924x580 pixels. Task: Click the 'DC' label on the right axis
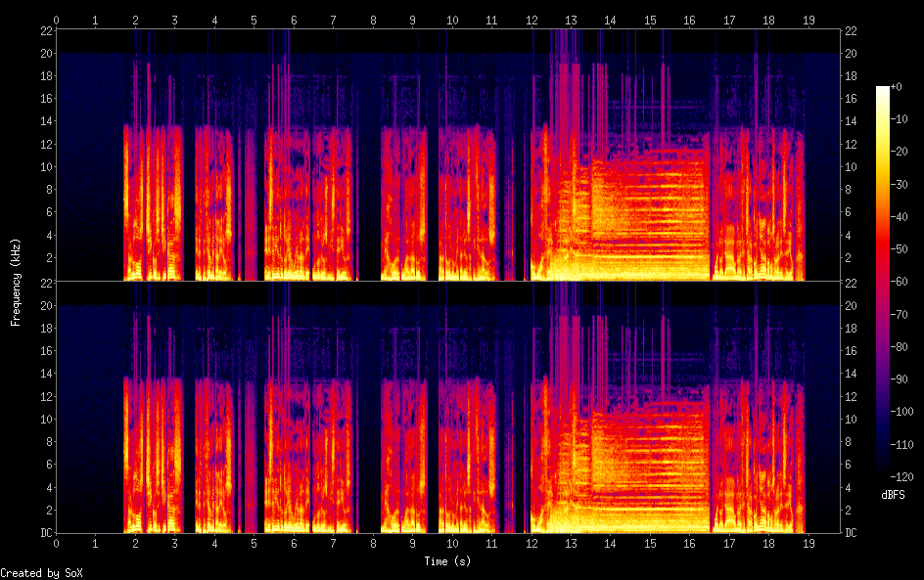(x=851, y=533)
